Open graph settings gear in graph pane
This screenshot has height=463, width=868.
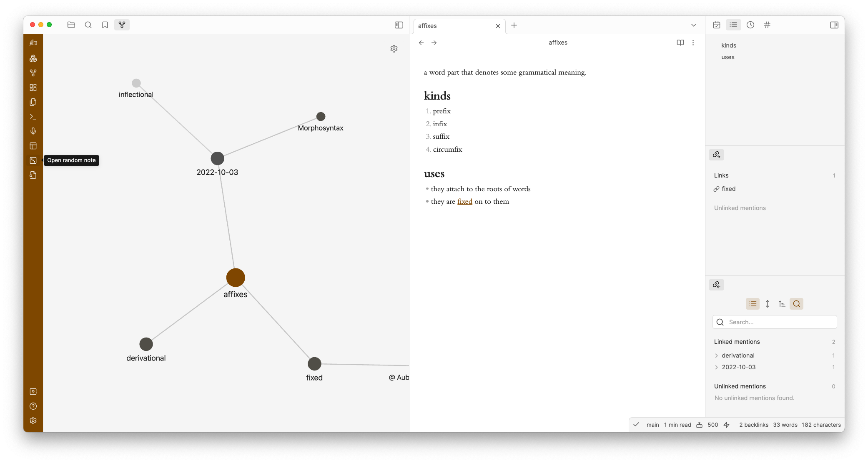click(394, 49)
